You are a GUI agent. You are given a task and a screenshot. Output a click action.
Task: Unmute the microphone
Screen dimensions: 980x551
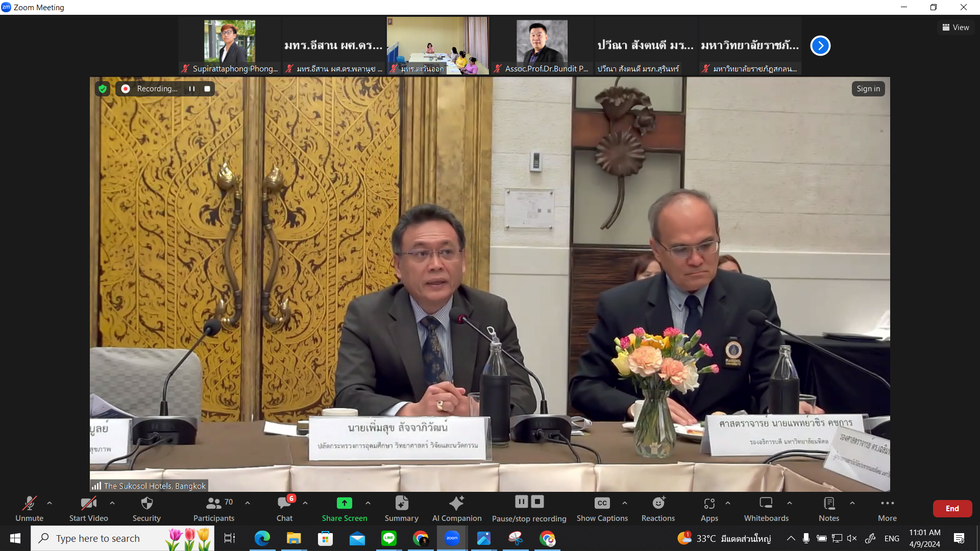click(29, 509)
